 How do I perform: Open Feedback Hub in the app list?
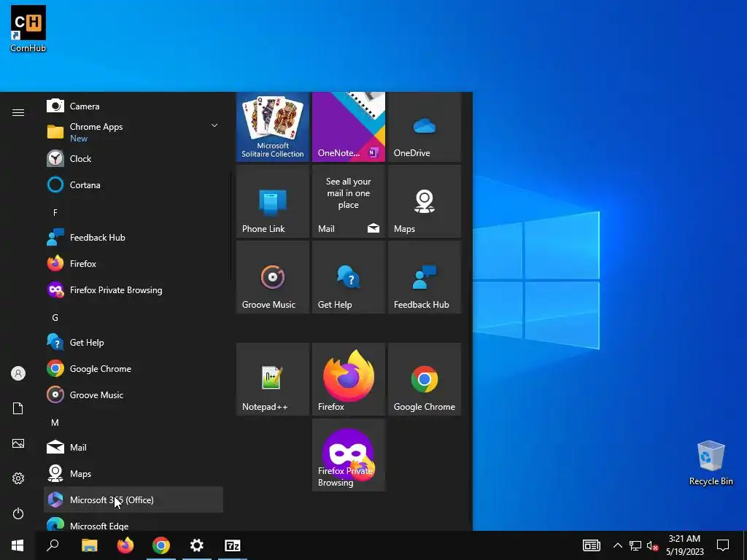pos(133,237)
